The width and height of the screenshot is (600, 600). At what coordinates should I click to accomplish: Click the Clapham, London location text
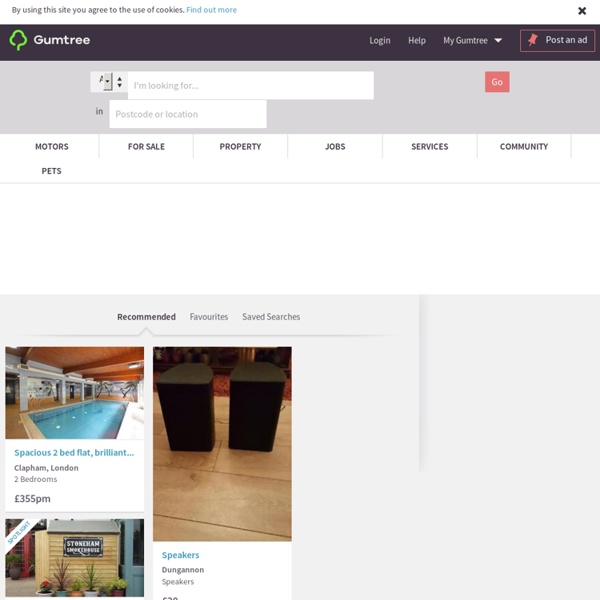[x=46, y=468]
